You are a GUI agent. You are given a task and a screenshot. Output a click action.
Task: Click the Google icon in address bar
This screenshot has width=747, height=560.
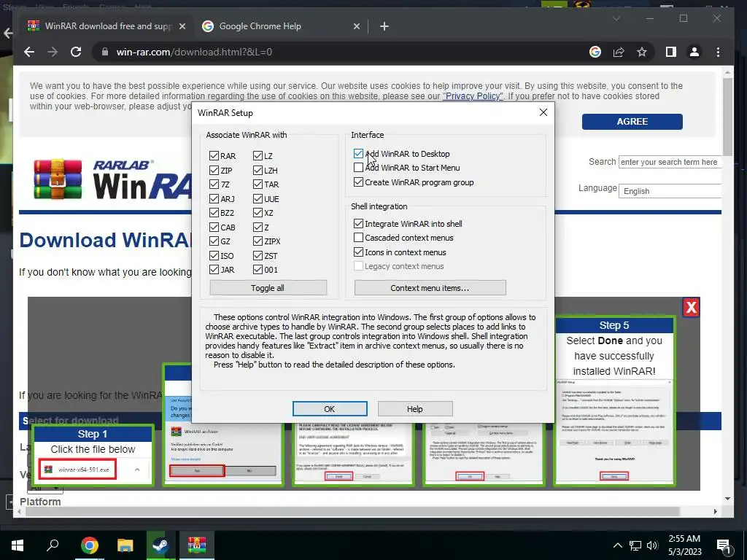point(595,52)
